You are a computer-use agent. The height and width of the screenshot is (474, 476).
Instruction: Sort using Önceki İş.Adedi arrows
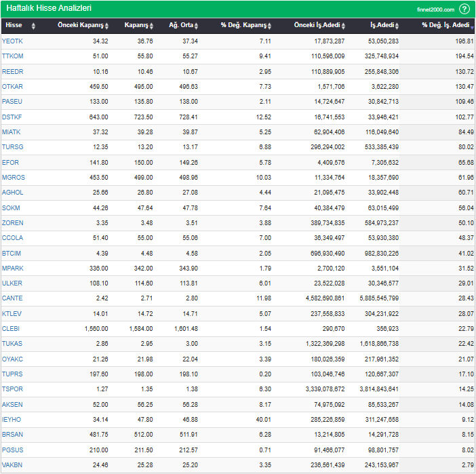coord(343,26)
